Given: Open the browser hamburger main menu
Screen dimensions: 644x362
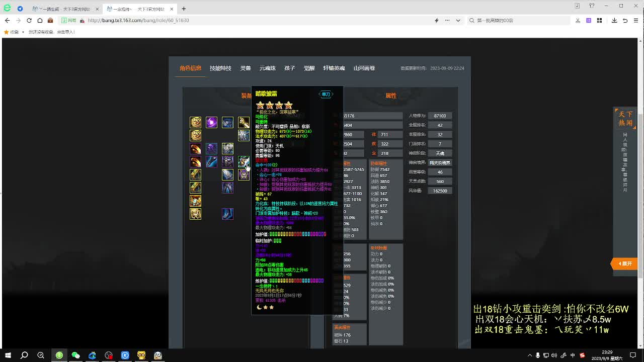Looking at the screenshot, I should pos(636,21).
